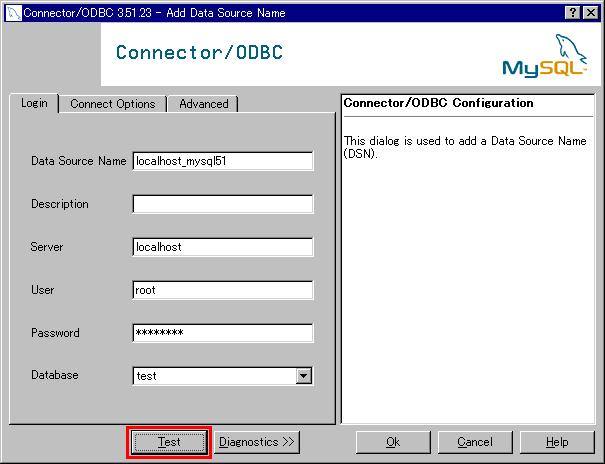Open the Advanced tab

203,104
